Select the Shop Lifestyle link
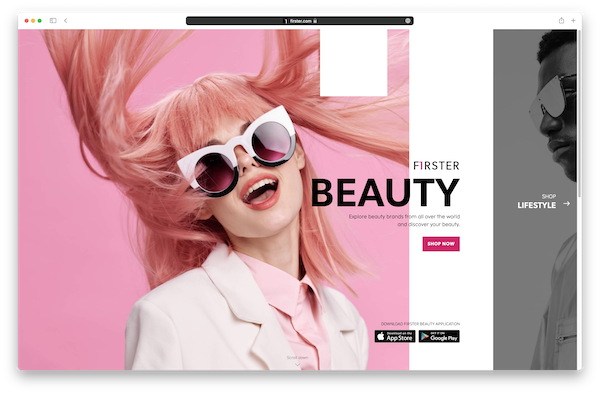 [x=536, y=202]
